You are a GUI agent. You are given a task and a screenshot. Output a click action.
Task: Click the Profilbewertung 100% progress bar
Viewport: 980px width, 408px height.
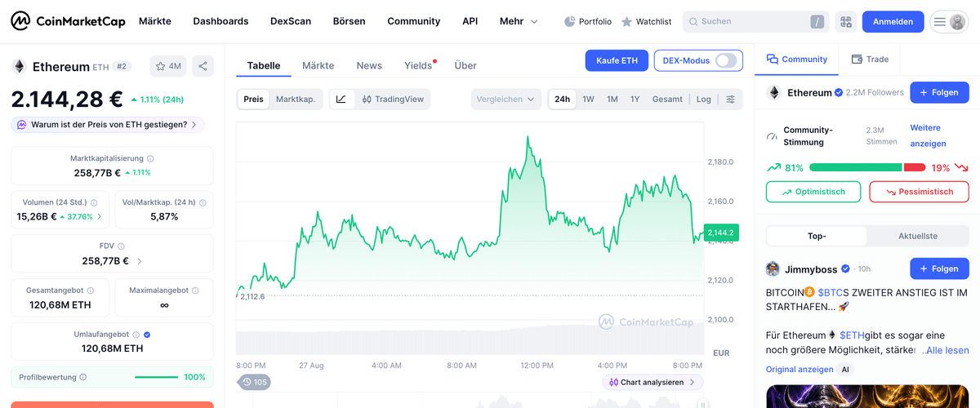[x=156, y=377]
